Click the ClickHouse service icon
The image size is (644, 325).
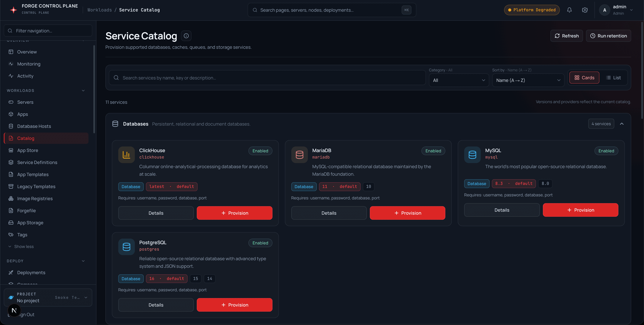(x=127, y=155)
